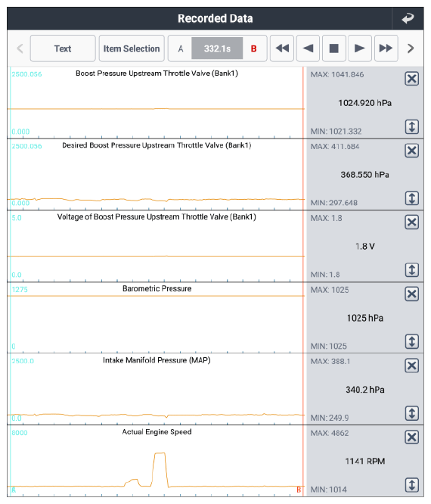Click the 332.1s time readout
Image resolution: width=431 pixels, height=504 pixels.
click(x=217, y=48)
